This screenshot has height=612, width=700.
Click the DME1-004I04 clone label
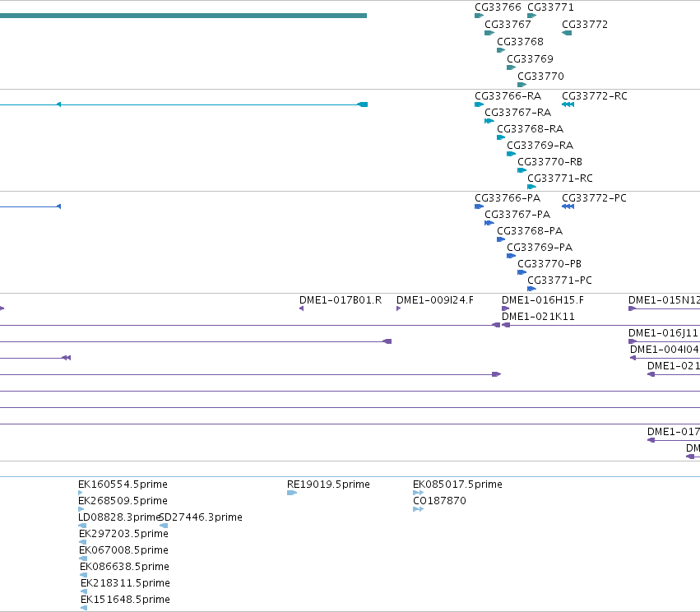coord(665,350)
